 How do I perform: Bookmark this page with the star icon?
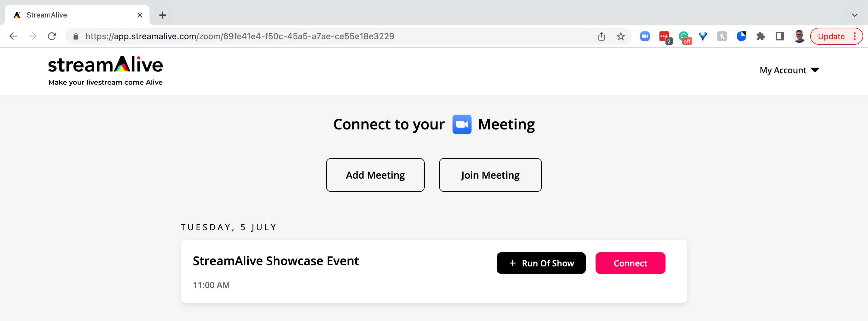pyautogui.click(x=621, y=36)
